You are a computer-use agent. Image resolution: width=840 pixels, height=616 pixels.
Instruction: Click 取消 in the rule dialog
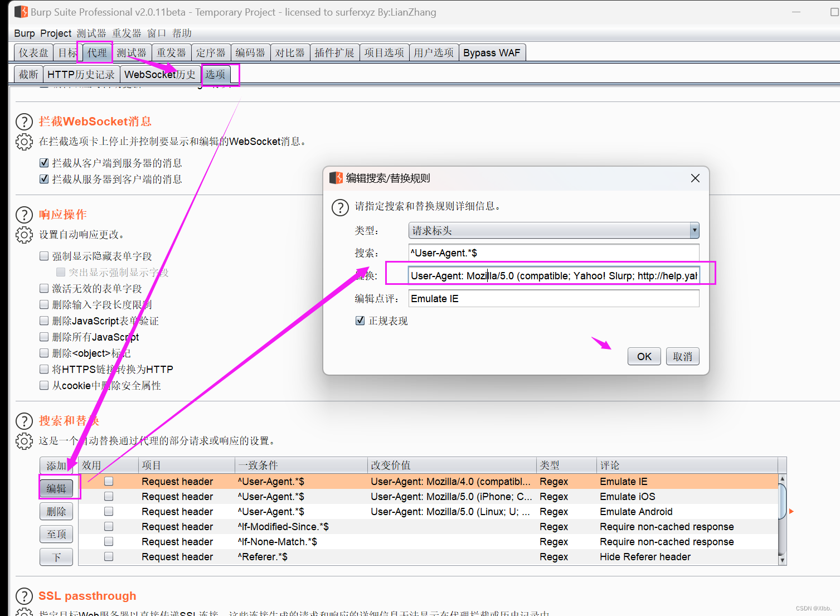pos(683,356)
